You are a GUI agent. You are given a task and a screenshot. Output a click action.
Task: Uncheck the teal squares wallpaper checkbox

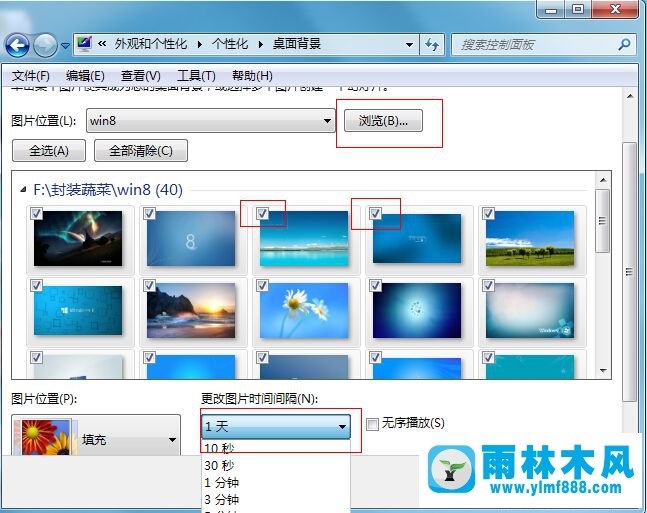coord(36,285)
